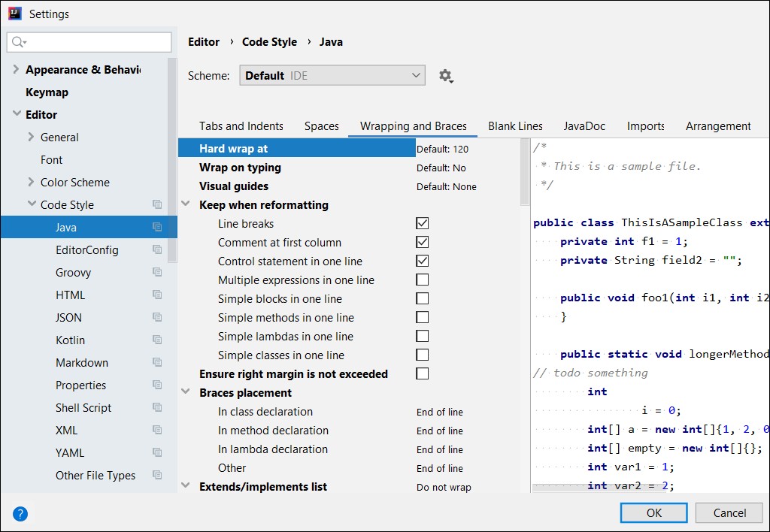The image size is (770, 532).
Task: Change In class declaration End of line value
Action: click(x=439, y=412)
